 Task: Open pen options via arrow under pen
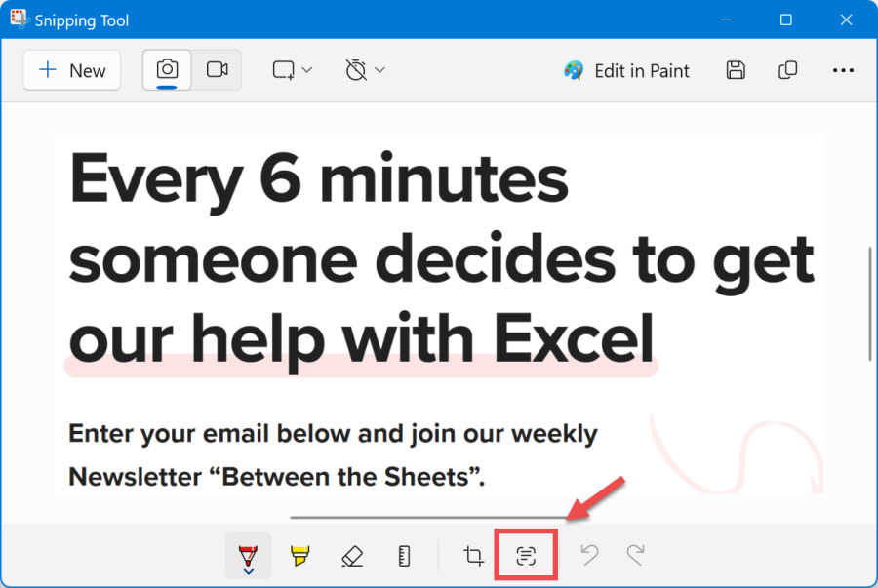248,572
